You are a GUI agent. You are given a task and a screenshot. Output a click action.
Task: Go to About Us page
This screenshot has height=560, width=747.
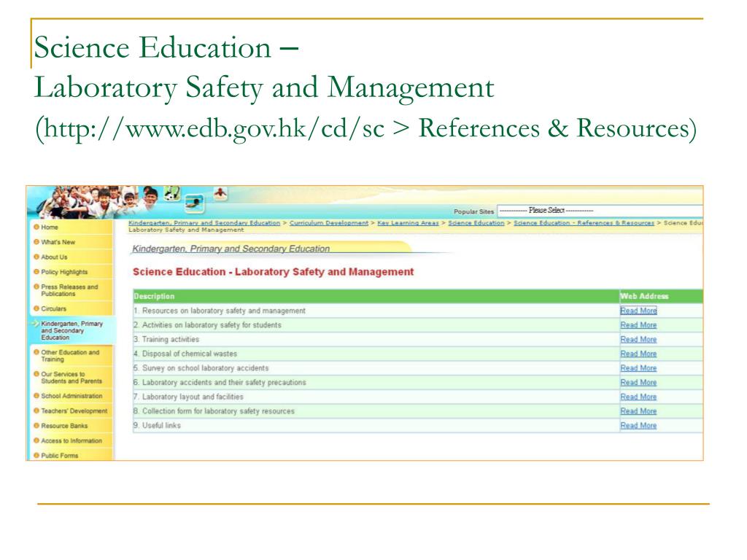point(54,257)
